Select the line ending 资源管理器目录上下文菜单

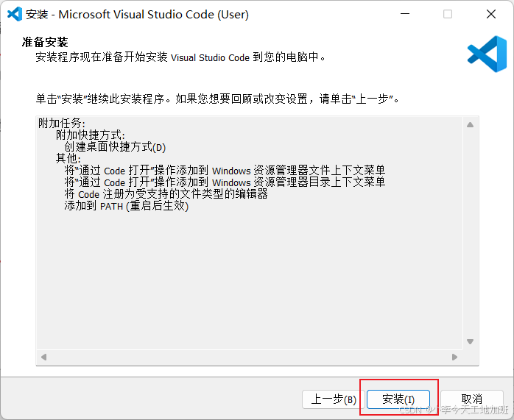point(225,182)
